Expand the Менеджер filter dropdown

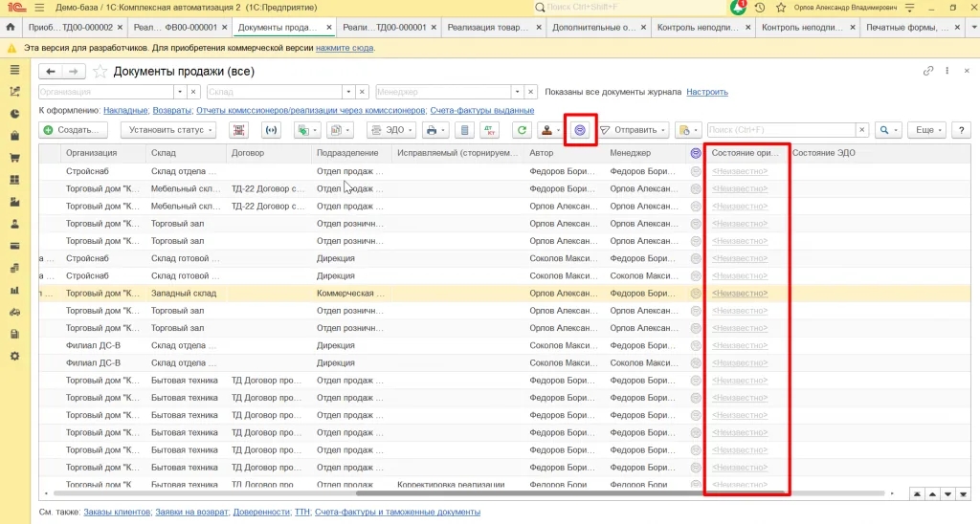click(518, 92)
